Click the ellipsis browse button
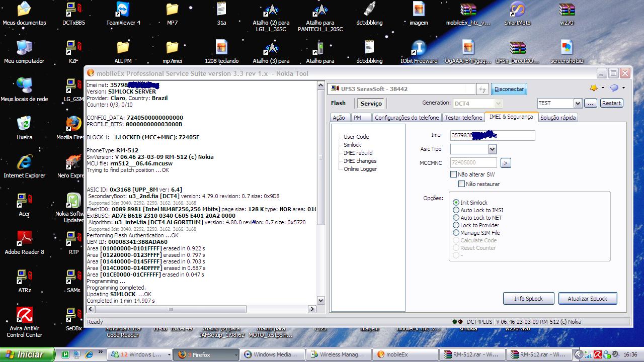 click(591, 103)
